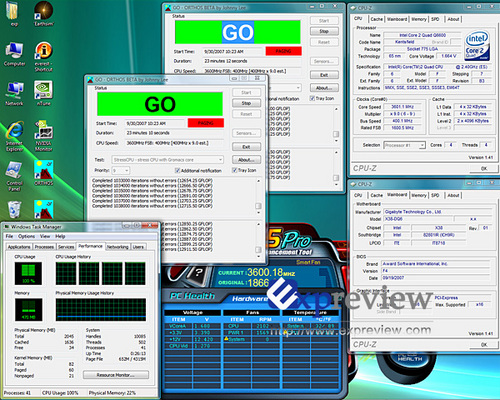Click the question mark help icon in EasyTune

198,273
